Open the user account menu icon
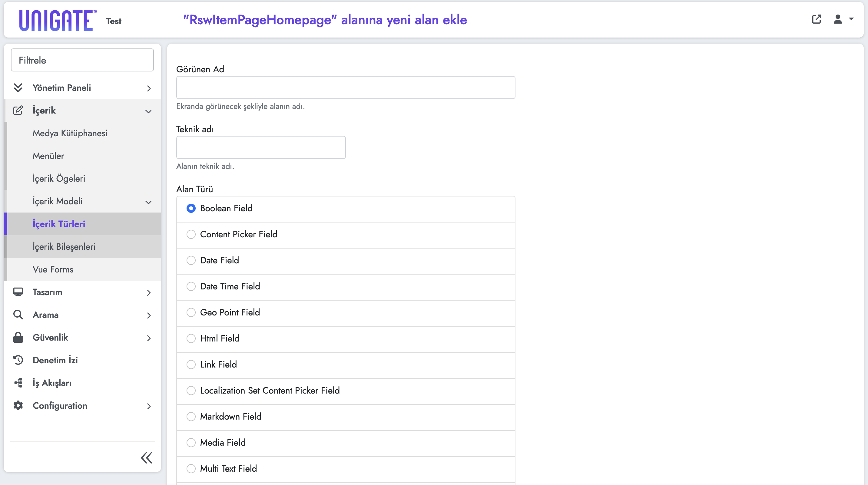This screenshot has height=485, width=868. coord(838,19)
